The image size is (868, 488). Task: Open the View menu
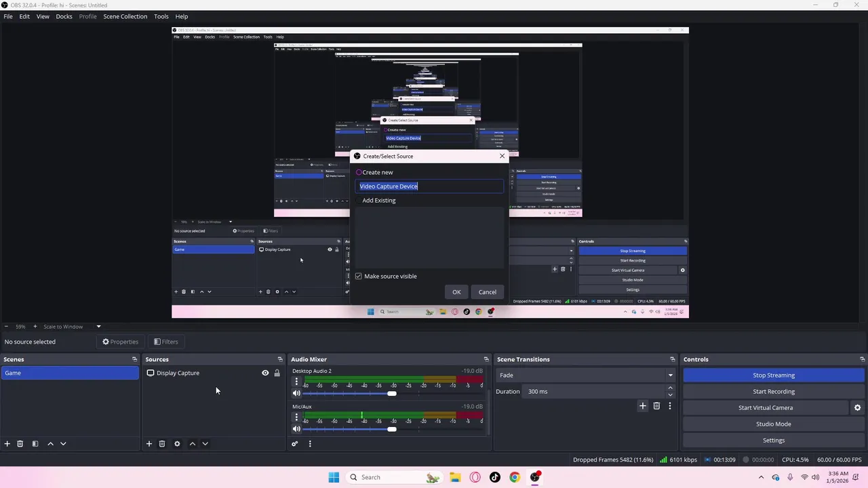[43, 16]
